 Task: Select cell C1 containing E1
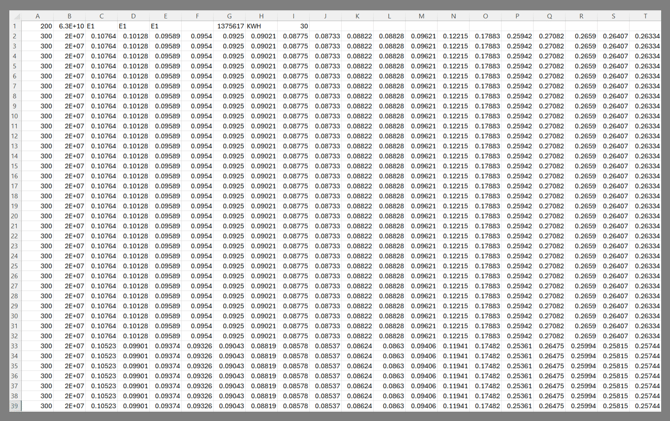click(101, 26)
